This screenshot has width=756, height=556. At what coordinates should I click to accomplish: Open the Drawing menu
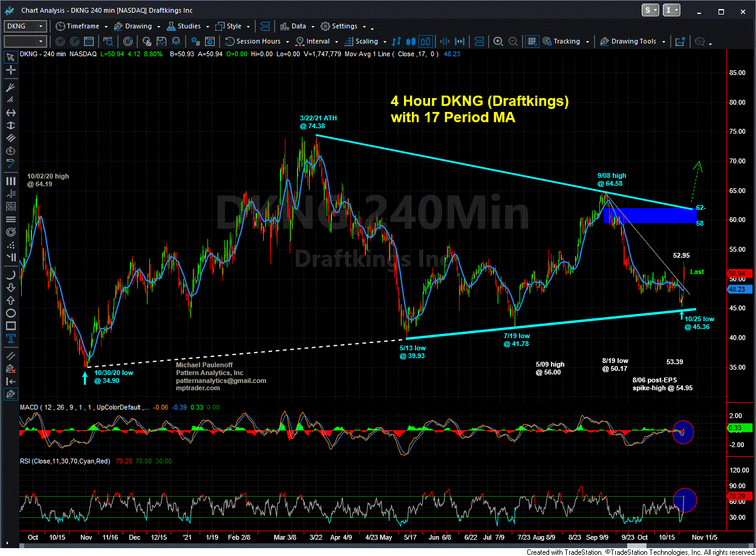point(137,26)
